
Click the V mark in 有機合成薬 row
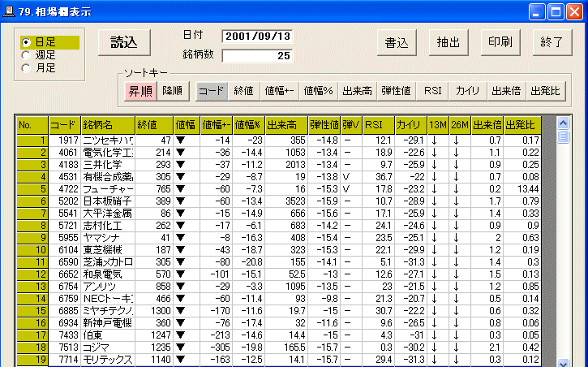[346, 177]
